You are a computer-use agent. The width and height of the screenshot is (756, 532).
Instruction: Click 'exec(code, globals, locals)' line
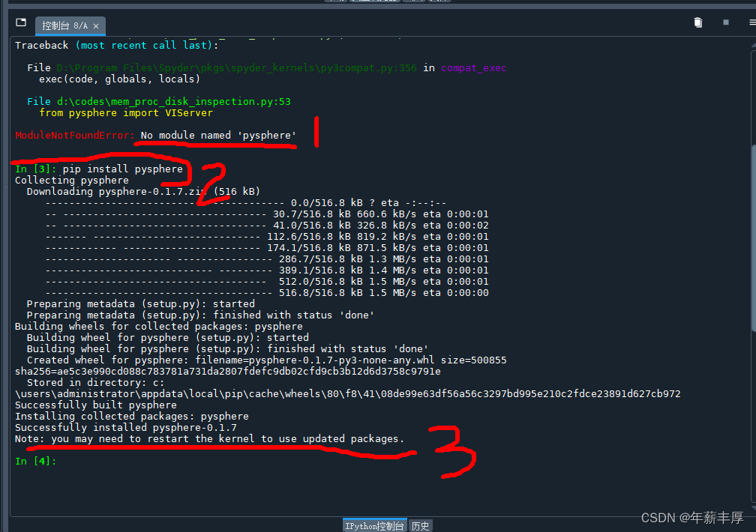(119, 79)
